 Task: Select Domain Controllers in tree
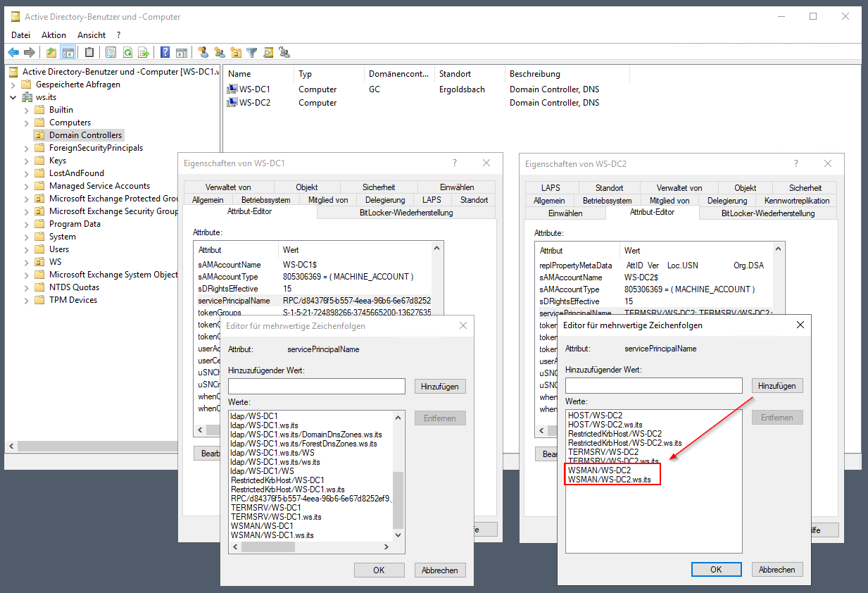[85, 135]
